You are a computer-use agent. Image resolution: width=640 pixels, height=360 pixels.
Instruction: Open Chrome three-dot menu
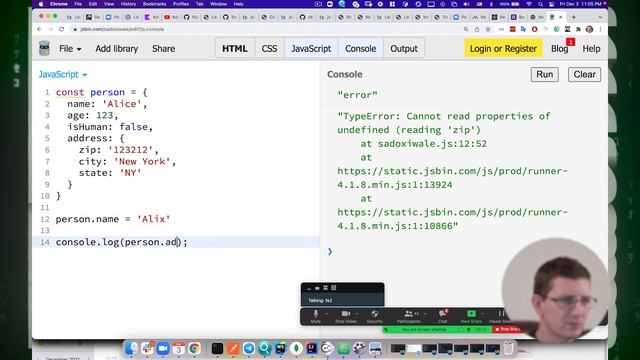click(600, 29)
